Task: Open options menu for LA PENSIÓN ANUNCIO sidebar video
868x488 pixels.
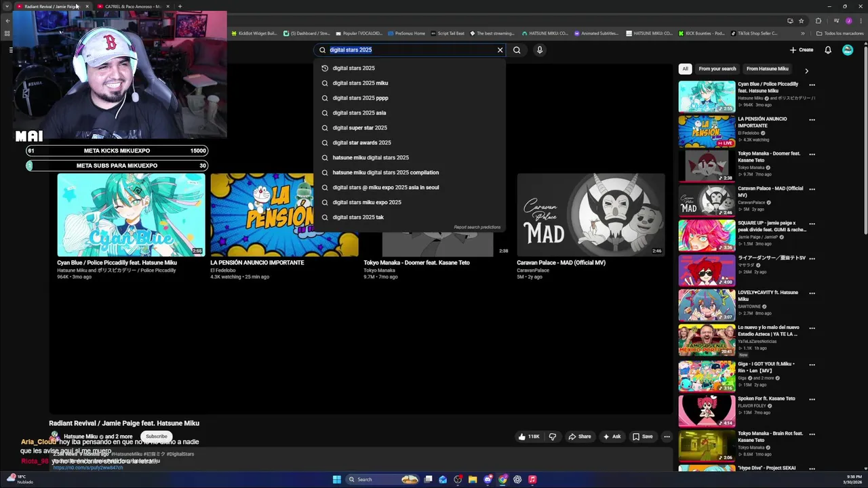Action: click(x=812, y=120)
